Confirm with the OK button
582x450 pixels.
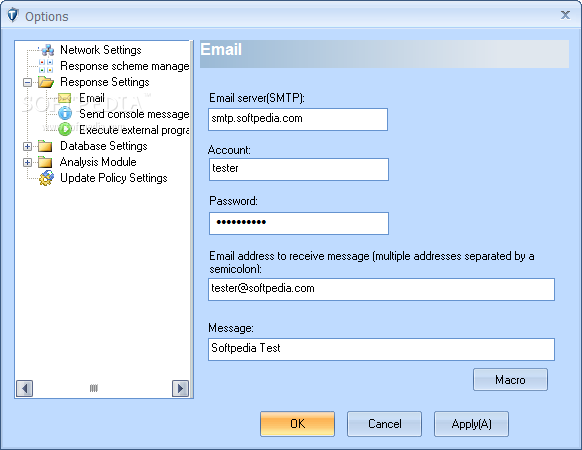pos(297,424)
